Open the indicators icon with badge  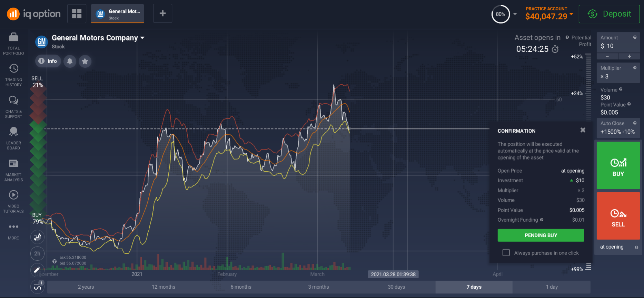coord(37,287)
